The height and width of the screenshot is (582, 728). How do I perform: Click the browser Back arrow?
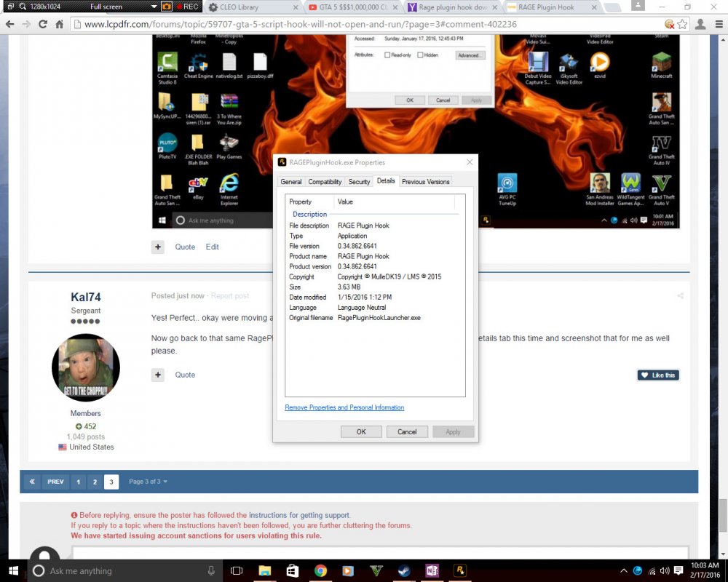coord(9,24)
